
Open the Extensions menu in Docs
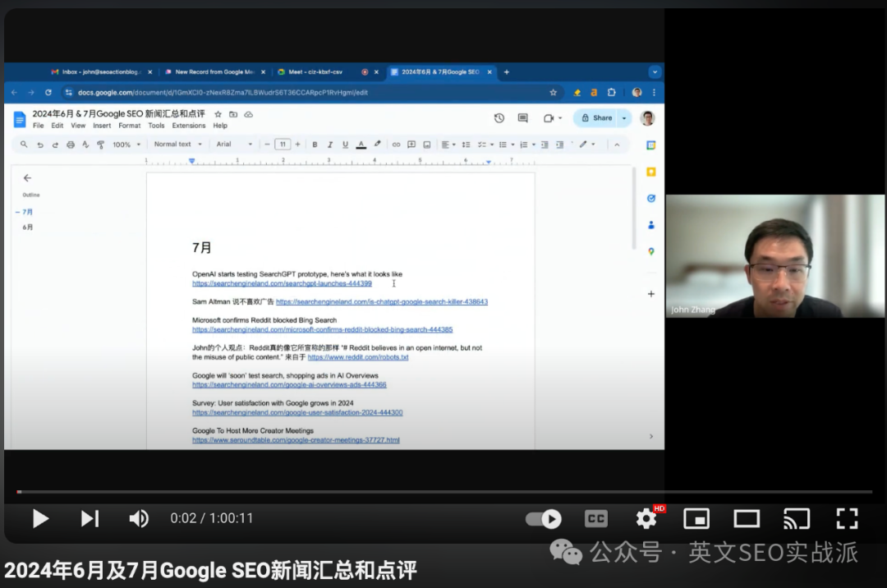(x=189, y=126)
